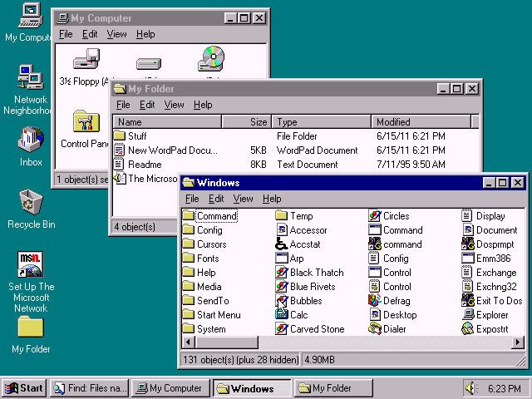532x399 pixels.
Task: Click right arrow of Windows horizontal scrollbar
Action: (x=519, y=342)
